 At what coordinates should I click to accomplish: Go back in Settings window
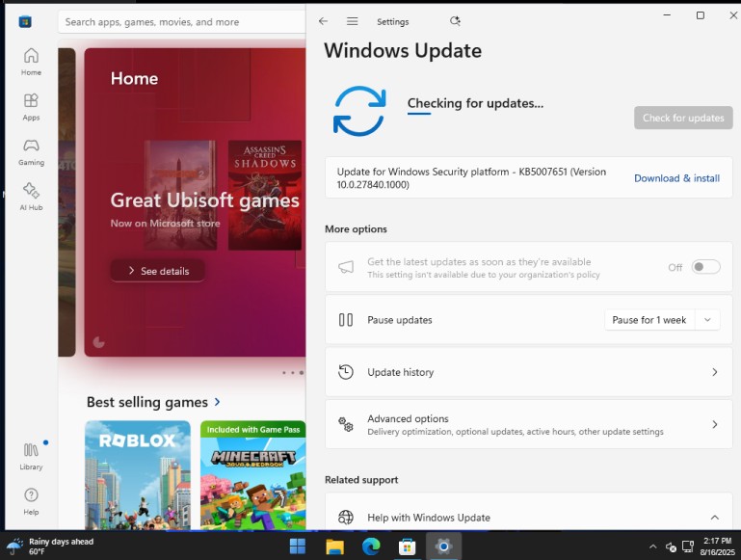point(323,21)
